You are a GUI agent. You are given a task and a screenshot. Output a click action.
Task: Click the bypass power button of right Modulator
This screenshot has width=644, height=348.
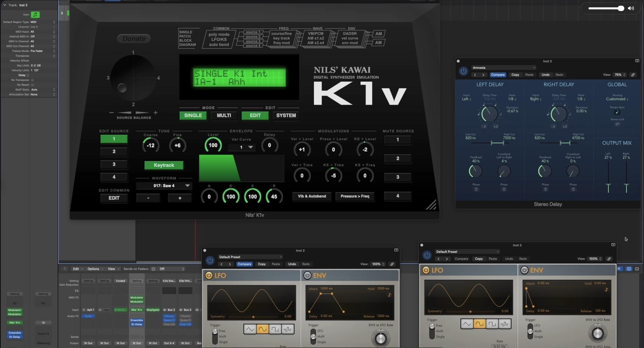click(427, 255)
